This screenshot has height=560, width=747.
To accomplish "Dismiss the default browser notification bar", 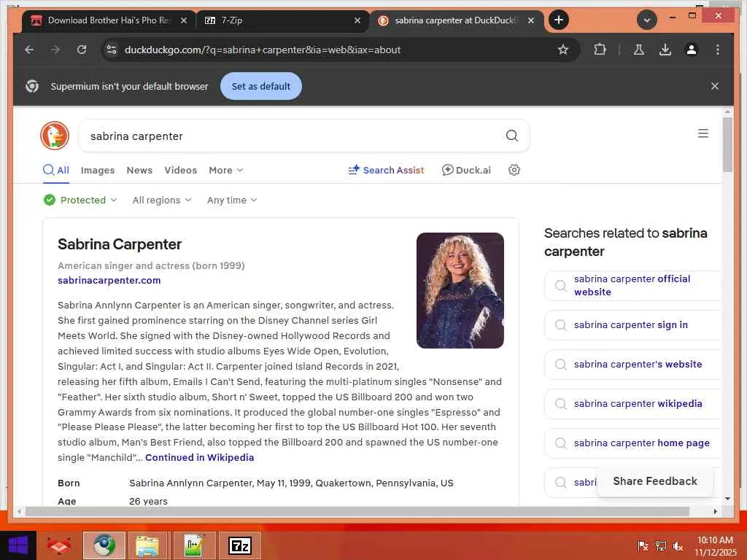I will [715, 86].
